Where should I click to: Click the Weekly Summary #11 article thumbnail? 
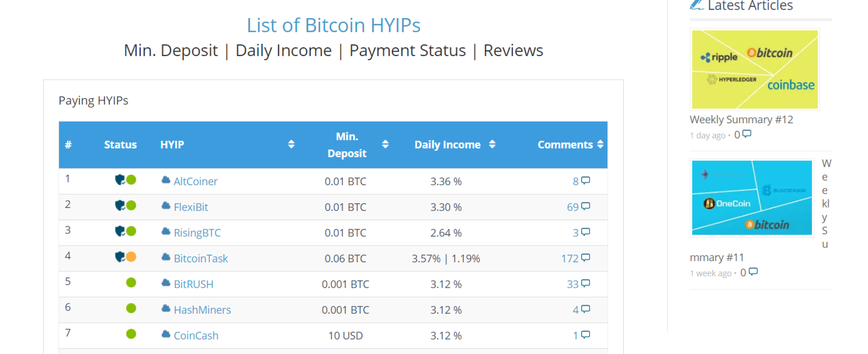752,197
